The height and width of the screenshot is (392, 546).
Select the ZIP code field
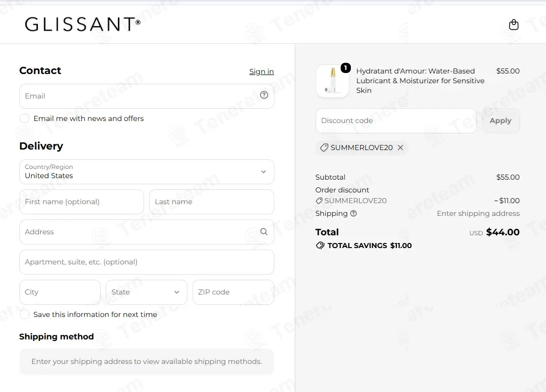233,292
